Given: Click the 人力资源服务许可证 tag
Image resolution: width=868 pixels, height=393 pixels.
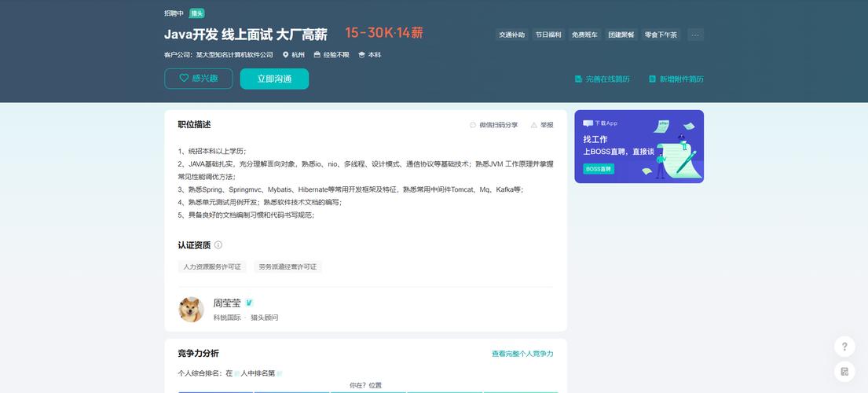Looking at the screenshot, I should pyautogui.click(x=212, y=266).
